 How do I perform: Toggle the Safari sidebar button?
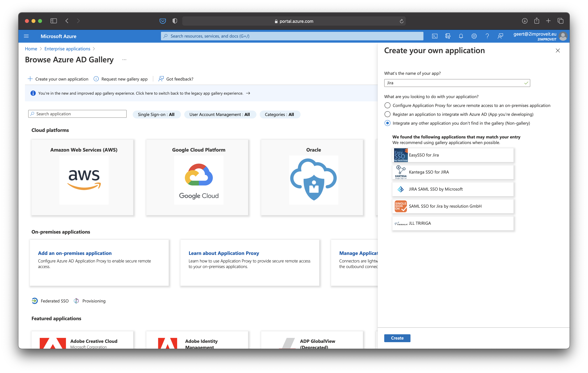(53, 21)
